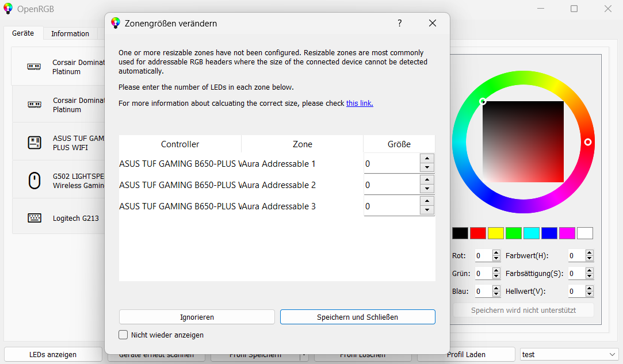Click the Farbwert(H) up arrow
The image size is (623, 364).
click(x=590, y=253)
